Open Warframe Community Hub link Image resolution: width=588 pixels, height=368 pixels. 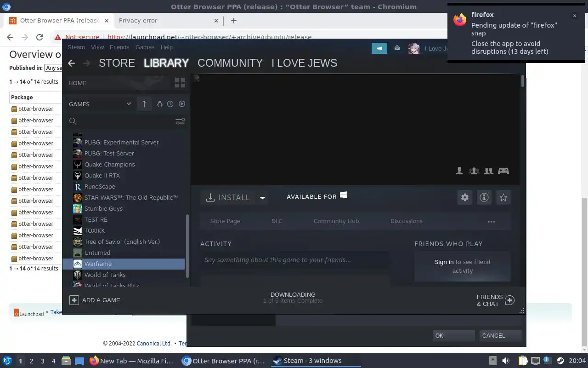coord(336,221)
